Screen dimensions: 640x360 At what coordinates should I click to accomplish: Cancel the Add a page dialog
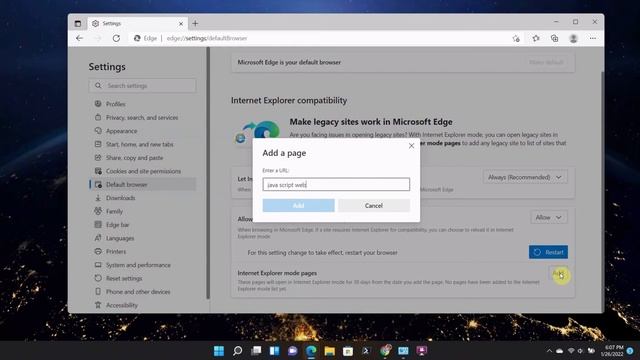tap(373, 205)
